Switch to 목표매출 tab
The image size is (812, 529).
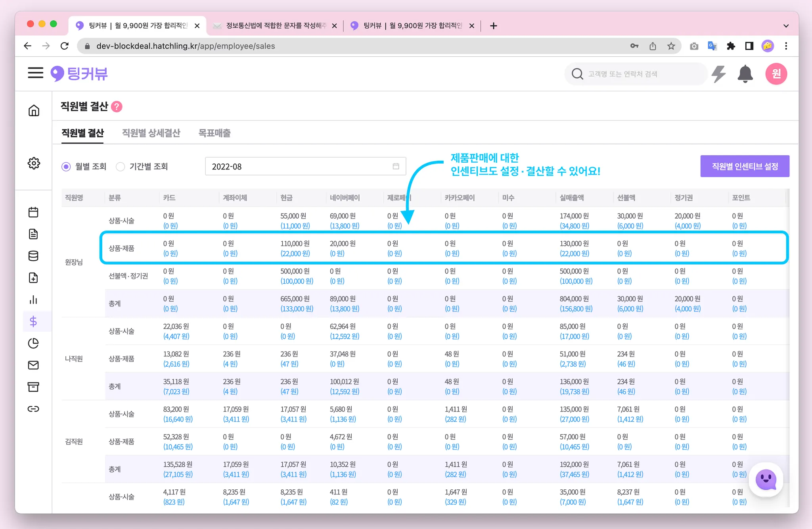tap(214, 133)
